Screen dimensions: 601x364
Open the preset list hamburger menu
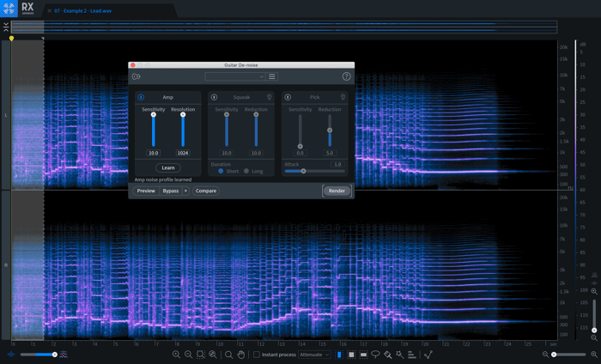pyautogui.click(x=272, y=76)
